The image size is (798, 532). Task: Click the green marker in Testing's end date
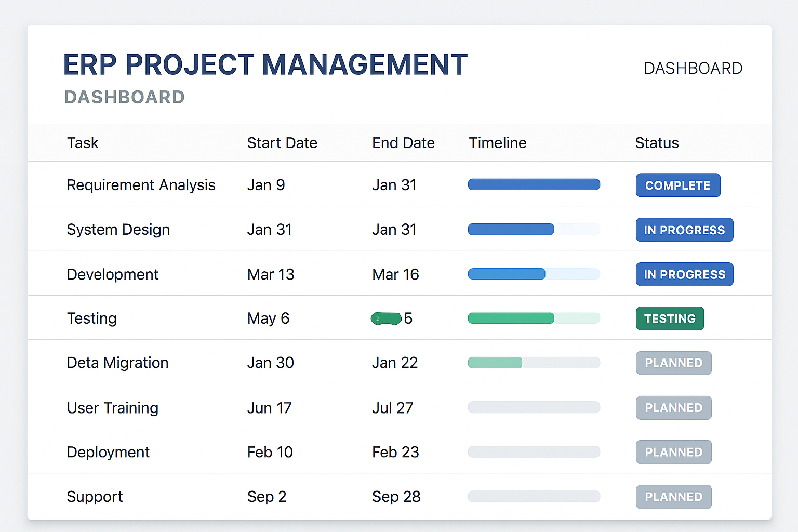coord(386,318)
